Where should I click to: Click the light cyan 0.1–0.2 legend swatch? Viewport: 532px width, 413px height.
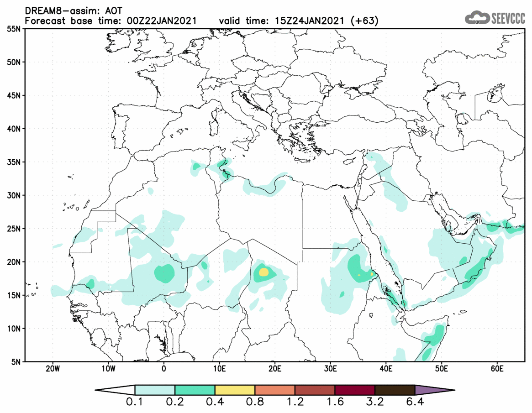tap(155, 390)
